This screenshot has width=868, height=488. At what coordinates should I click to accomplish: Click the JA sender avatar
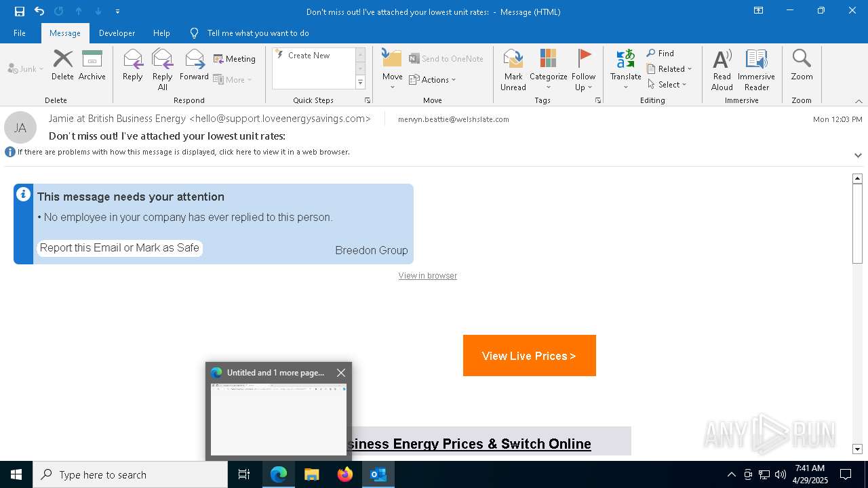[20, 127]
